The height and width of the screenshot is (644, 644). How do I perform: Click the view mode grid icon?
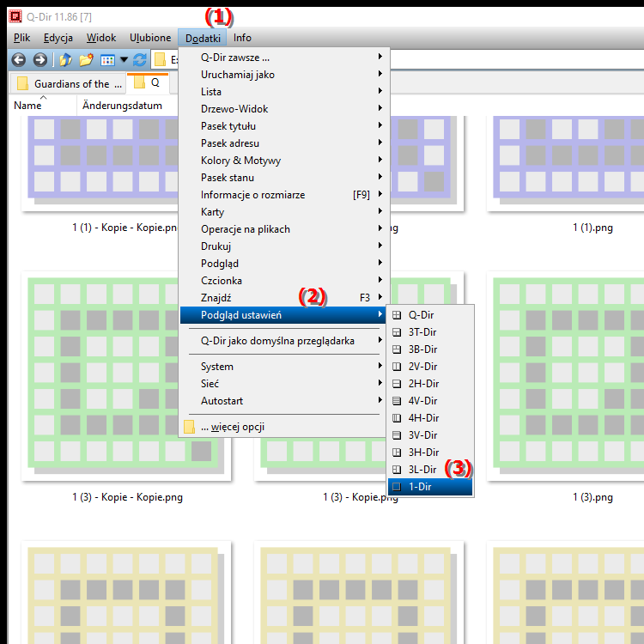click(x=107, y=60)
